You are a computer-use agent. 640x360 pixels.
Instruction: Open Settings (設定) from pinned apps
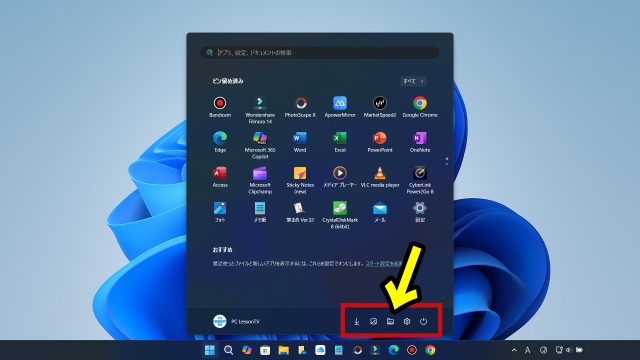(x=420, y=212)
